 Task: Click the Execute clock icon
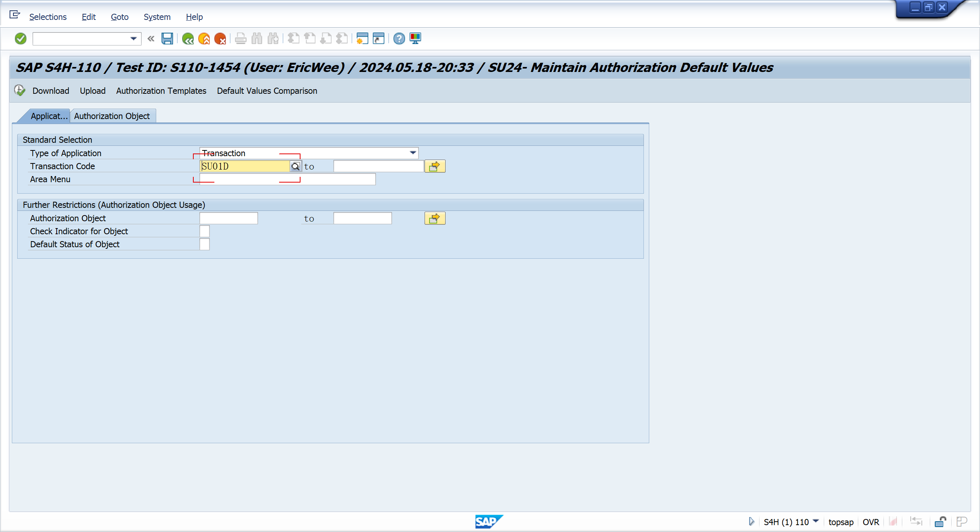click(x=20, y=91)
